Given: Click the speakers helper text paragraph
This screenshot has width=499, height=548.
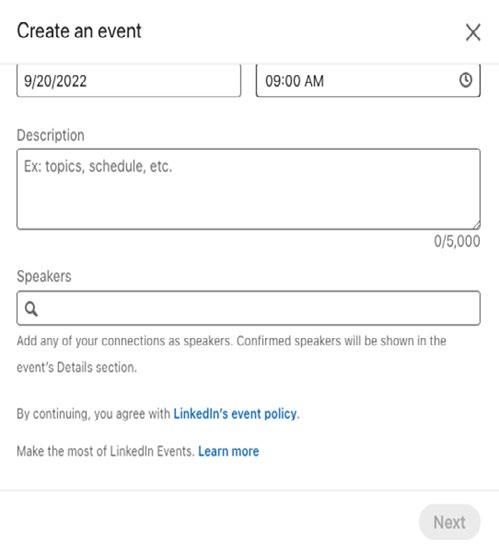Looking at the screenshot, I should pyautogui.click(x=231, y=354).
